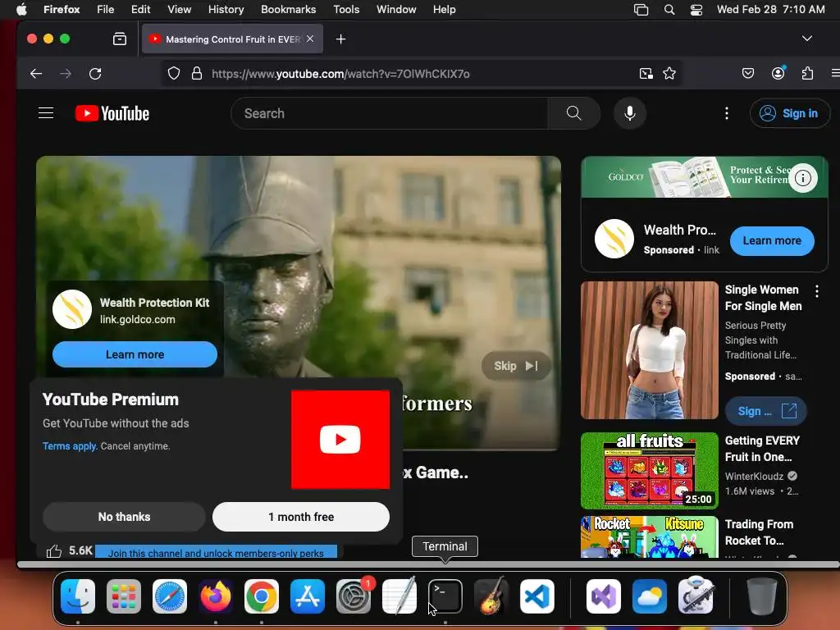Open YouTube settings three-dot menu
This screenshot has height=630, width=840.
(x=727, y=113)
